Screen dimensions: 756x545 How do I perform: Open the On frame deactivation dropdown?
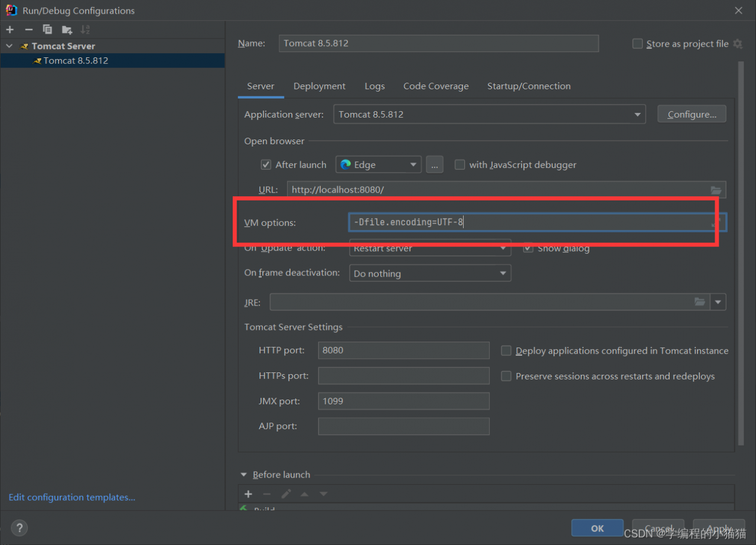[430, 273]
